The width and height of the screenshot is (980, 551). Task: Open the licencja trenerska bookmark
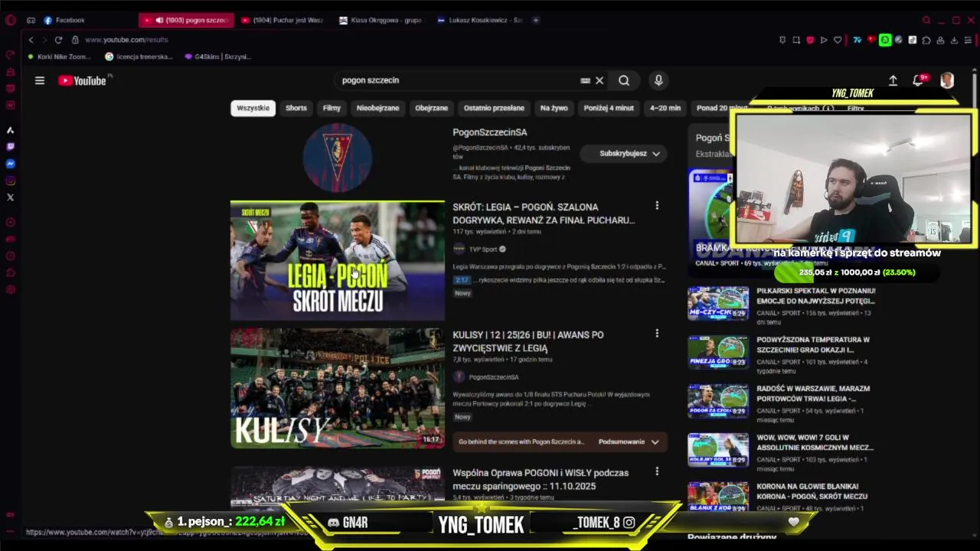click(139, 57)
